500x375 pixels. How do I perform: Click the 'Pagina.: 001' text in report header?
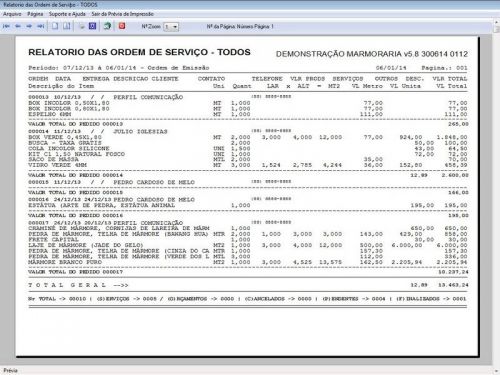click(444, 68)
